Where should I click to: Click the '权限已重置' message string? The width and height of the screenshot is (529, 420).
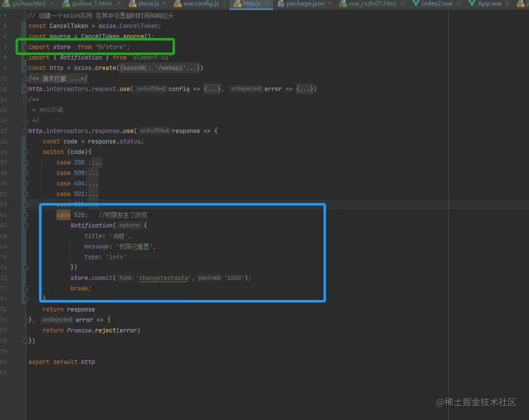[134, 246]
